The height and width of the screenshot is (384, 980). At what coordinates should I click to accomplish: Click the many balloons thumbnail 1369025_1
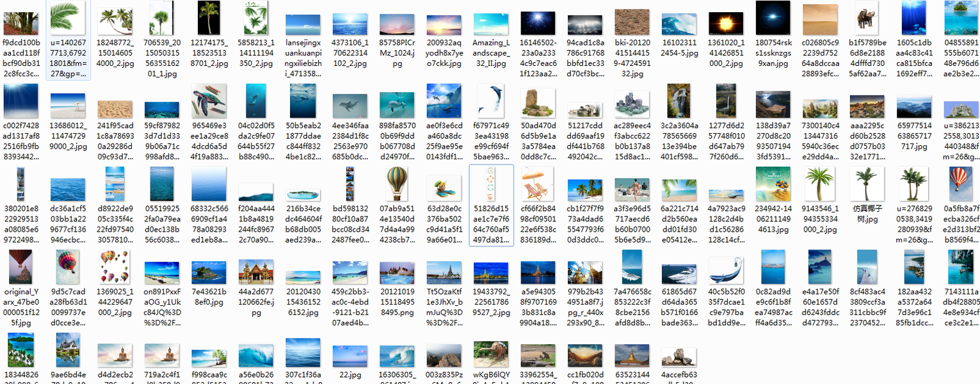(x=115, y=267)
